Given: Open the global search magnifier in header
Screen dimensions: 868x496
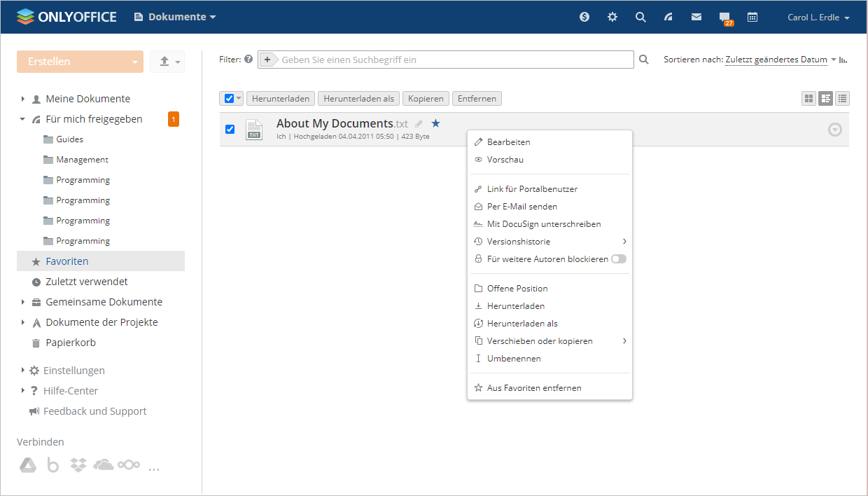Looking at the screenshot, I should pyautogui.click(x=640, y=17).
